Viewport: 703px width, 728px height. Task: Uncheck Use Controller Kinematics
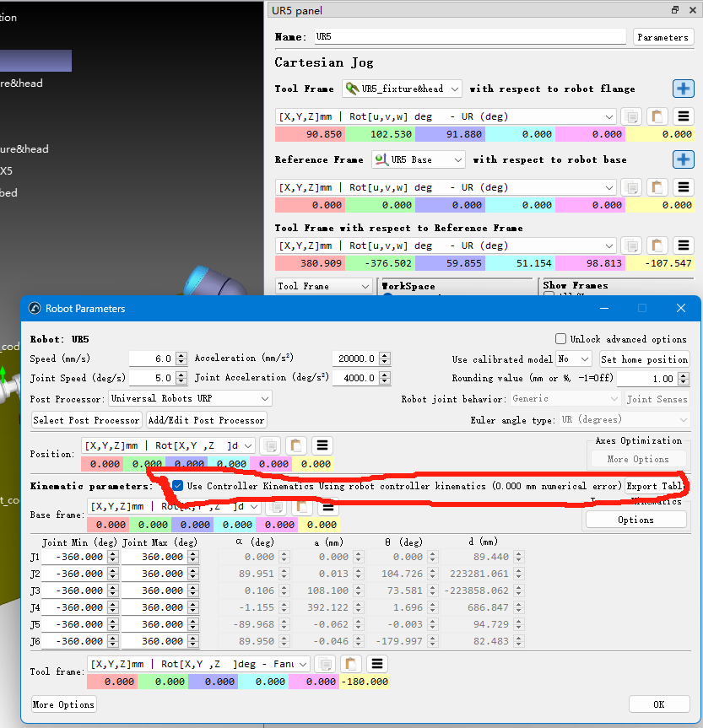(177, 486)
